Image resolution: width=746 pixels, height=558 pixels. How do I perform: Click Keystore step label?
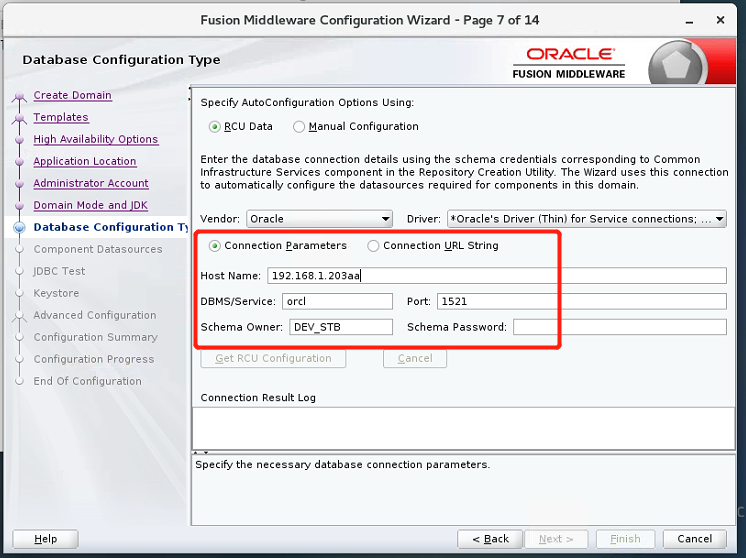[x=56, y=293]
